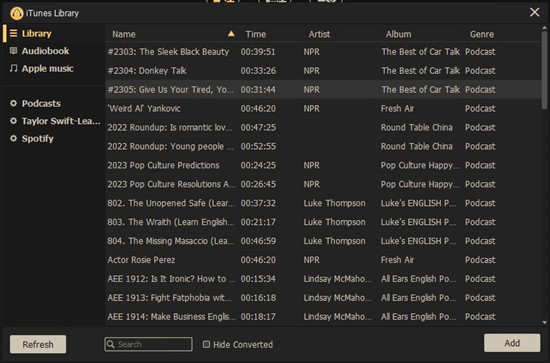This screenshot has height=363, width=550.
Task: Click 'Fresh Air' album of Actor Rosie Perez
Action: (x=397, y=260)
